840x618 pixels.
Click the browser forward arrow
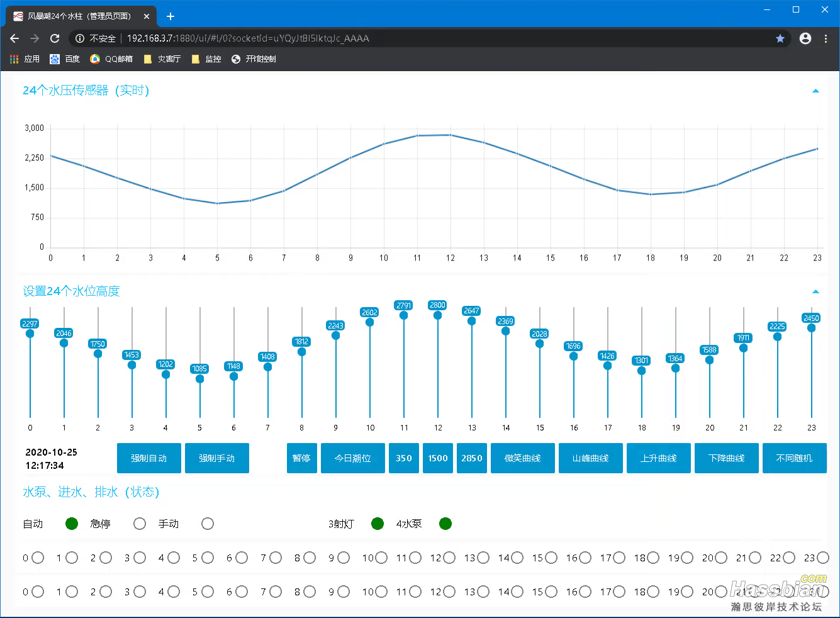[x=35, y=38]
